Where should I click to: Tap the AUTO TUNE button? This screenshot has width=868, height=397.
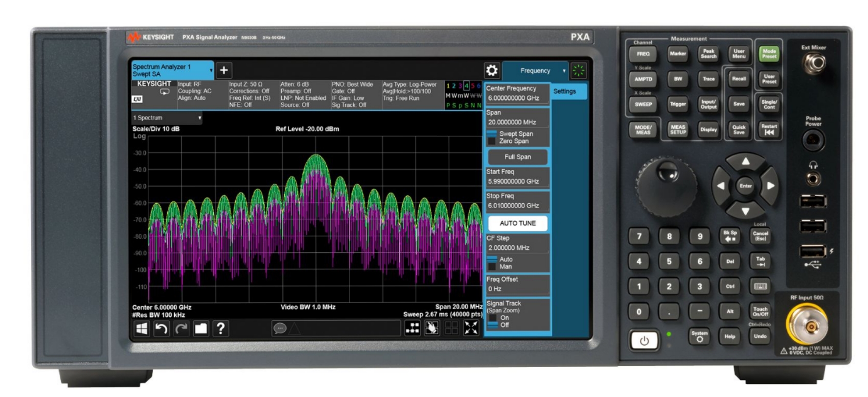tap(518, 223)
